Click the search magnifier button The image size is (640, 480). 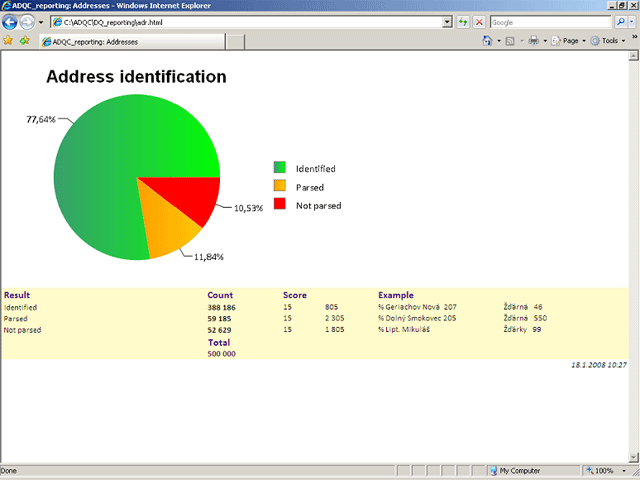[x=620, y=22]
